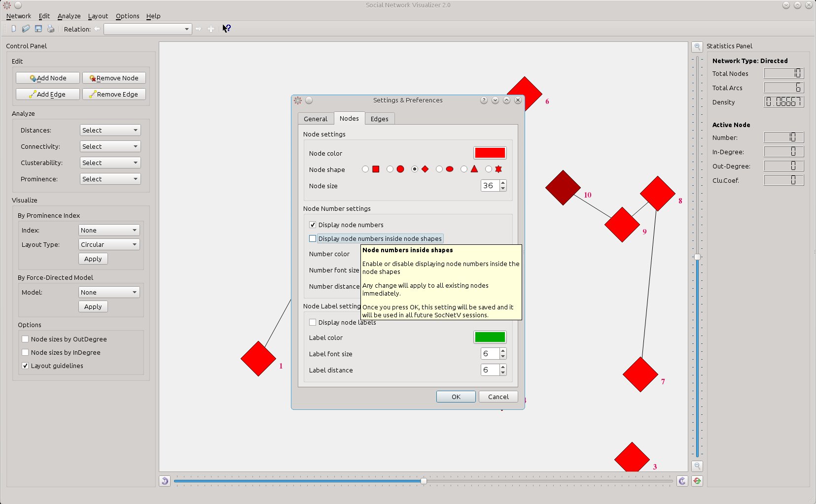The image size is (816, 504).
Task: Open the red Node color swatch
Action: click(x=490, y=153)
